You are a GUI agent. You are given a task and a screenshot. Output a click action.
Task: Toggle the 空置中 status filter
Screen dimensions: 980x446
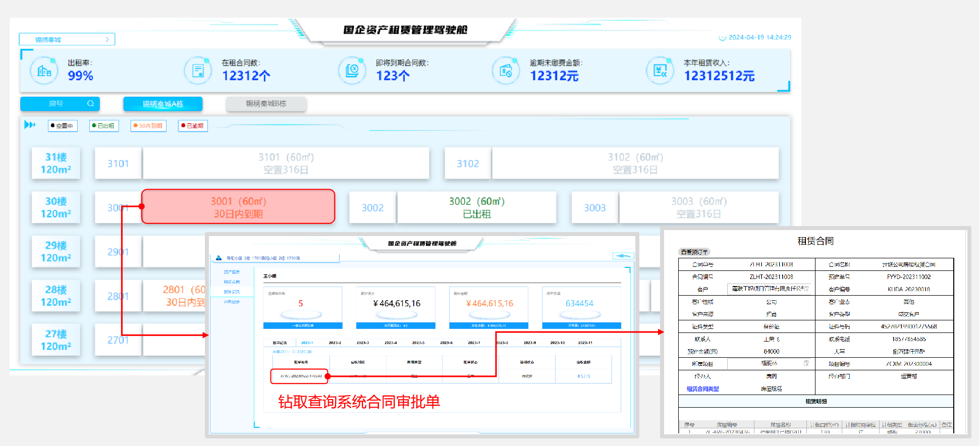(63, 126)
